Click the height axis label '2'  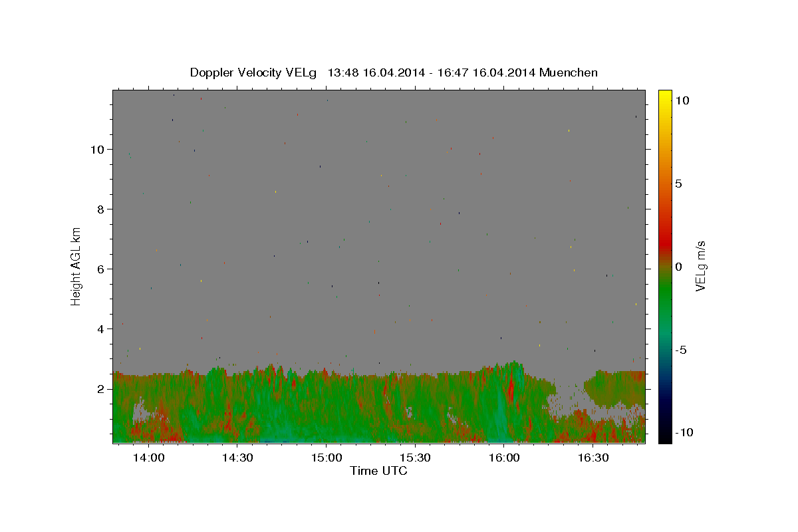click(102, 389)
